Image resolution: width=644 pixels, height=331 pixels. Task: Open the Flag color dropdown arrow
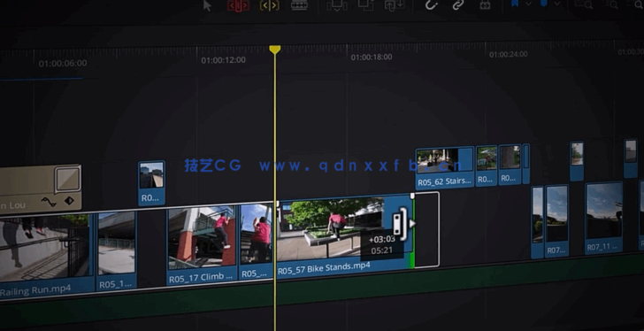click(528, 4)
